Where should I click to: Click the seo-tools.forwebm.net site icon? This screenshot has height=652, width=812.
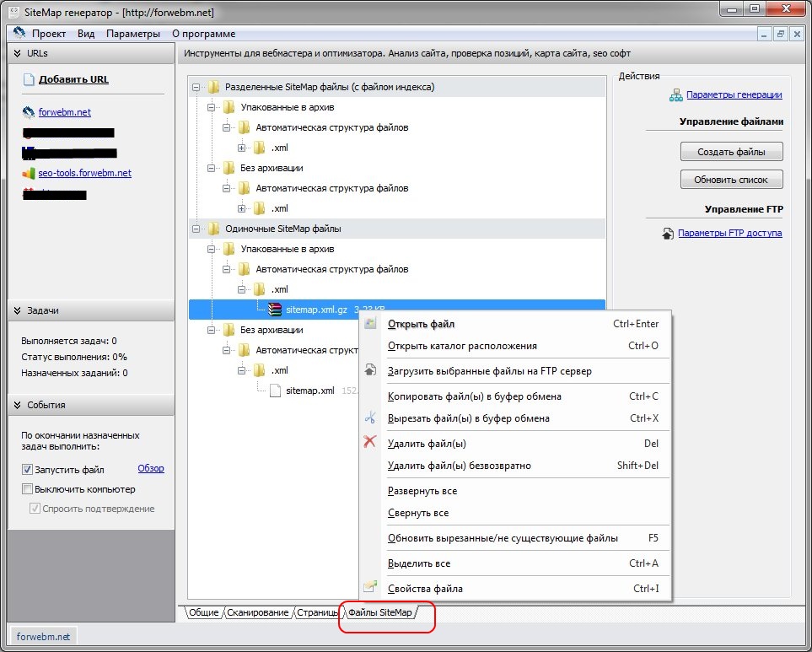click(x=29, y=174)
